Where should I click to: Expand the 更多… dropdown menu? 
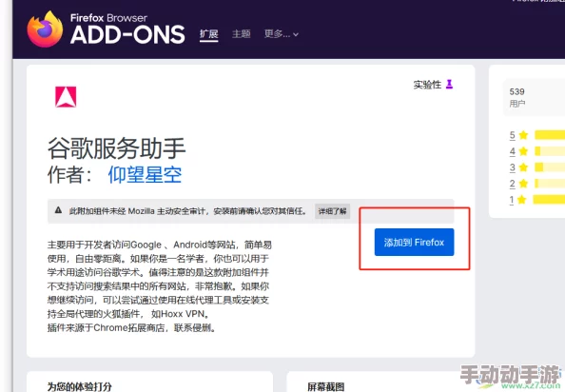point(281,34)
